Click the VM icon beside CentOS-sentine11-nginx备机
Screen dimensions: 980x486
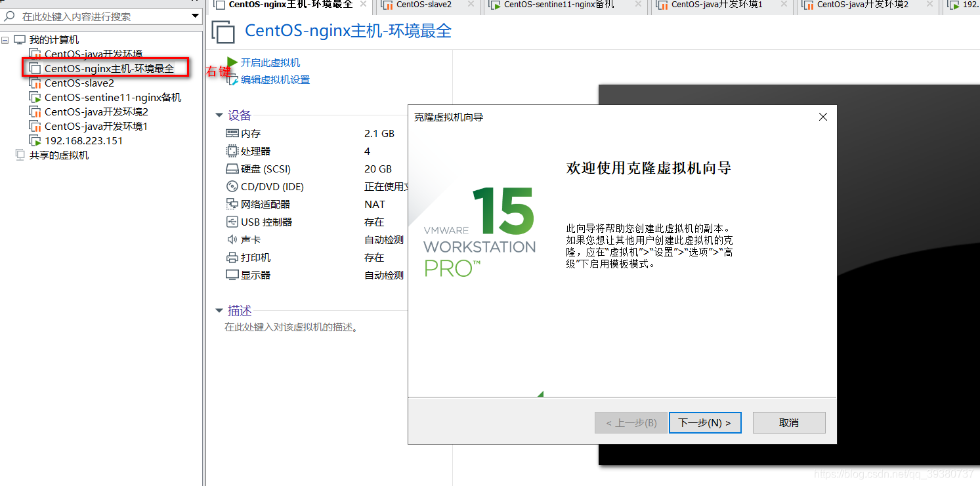(35, 98)
